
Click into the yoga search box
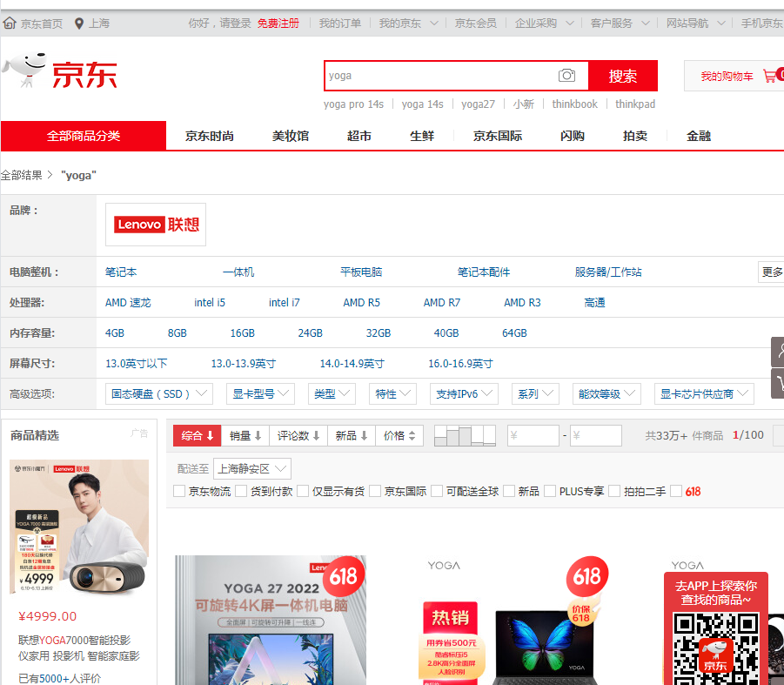[440, 76]
